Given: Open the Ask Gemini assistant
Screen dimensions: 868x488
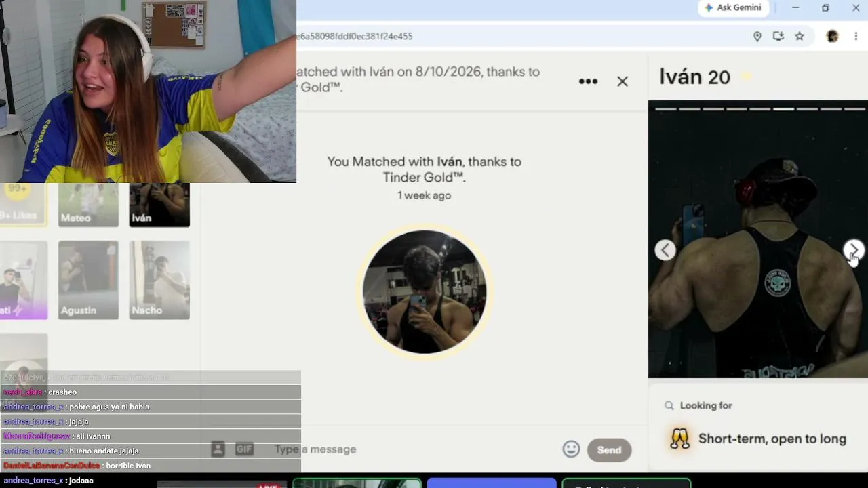Looking at the screenshot, I should tap(733, 8).
